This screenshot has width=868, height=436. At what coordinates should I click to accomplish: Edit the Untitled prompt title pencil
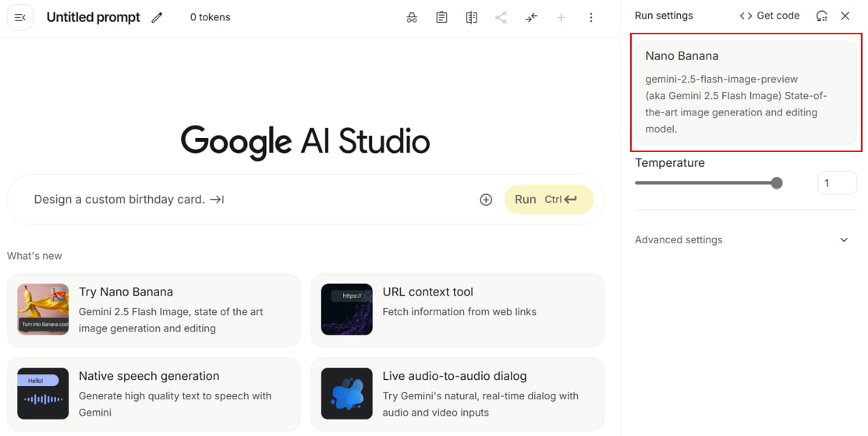pos(158,17)
